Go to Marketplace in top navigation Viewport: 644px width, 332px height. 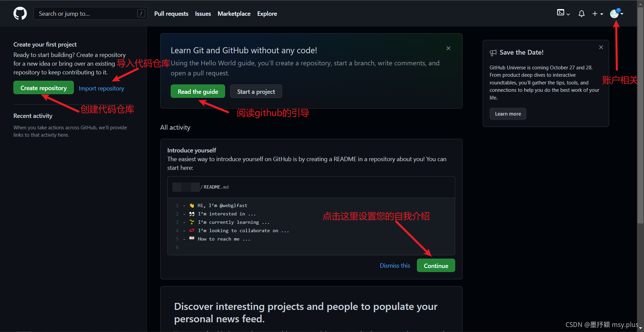pos(234,14)
